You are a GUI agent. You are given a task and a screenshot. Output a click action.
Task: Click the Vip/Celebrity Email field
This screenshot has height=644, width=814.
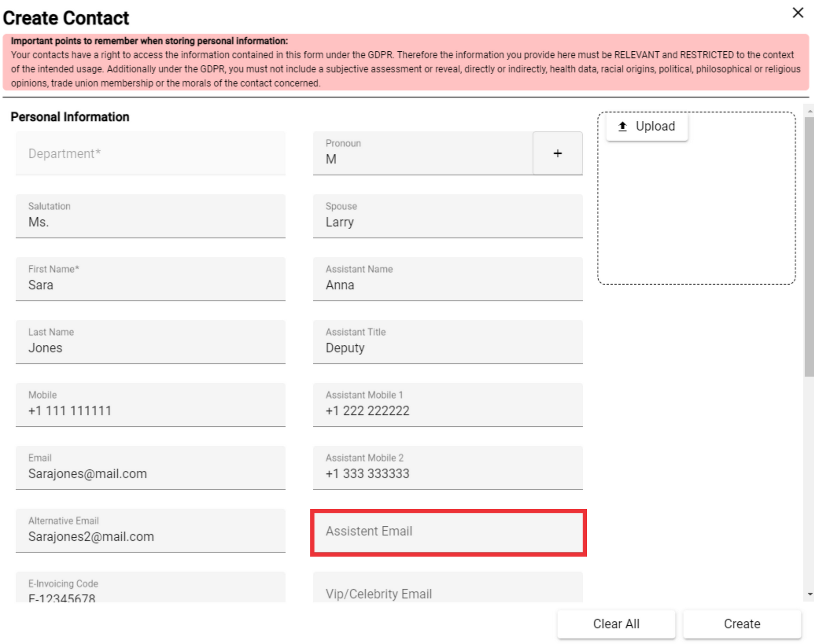pos(448,587)
